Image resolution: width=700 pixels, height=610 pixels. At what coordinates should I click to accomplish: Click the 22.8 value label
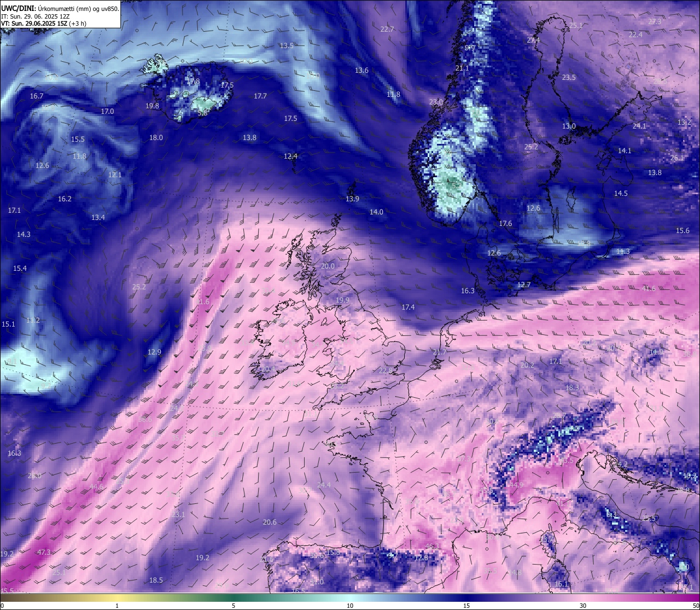coord(386,371)
